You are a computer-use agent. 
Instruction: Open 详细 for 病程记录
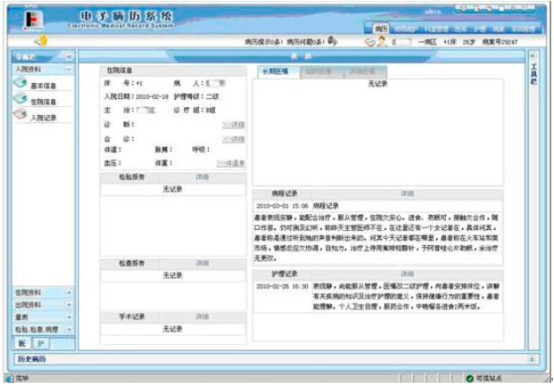coord(407,194)
